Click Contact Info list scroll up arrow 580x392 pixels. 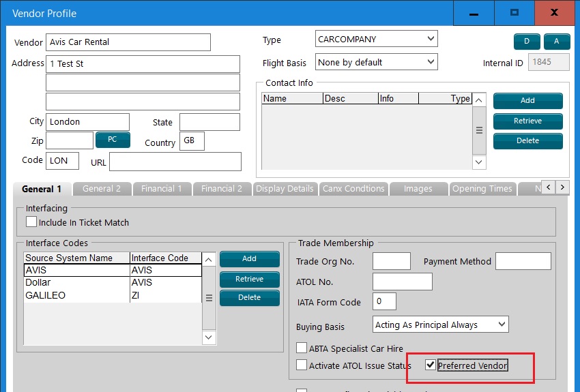(479, 100)
